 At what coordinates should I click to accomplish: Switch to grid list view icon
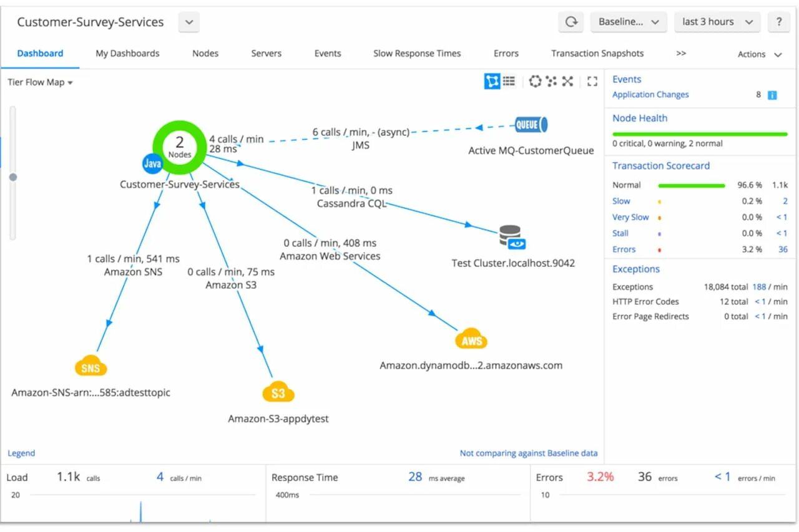[509, 81]
